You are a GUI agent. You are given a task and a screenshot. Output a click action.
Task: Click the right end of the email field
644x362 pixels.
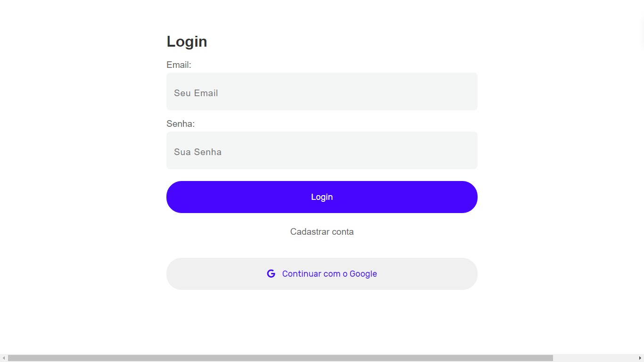coord(469,91)
